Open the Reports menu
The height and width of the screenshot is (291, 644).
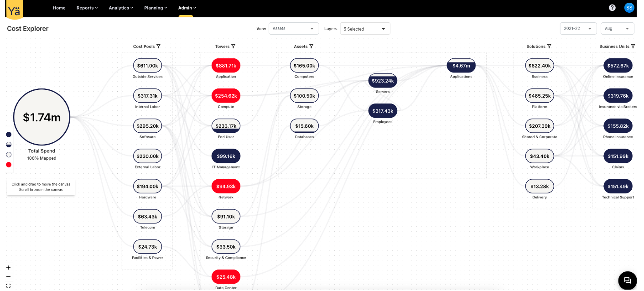(87, 8)
